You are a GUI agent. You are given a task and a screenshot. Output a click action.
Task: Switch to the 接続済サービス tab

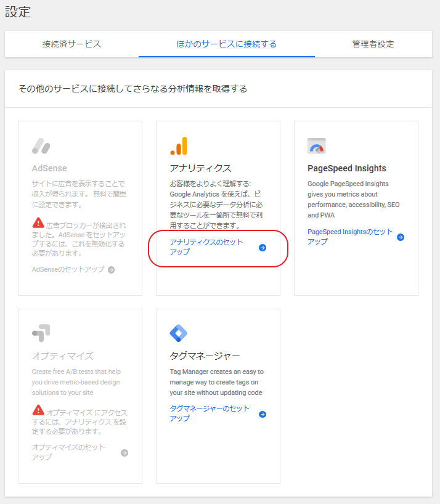click(x=71, y=44)
